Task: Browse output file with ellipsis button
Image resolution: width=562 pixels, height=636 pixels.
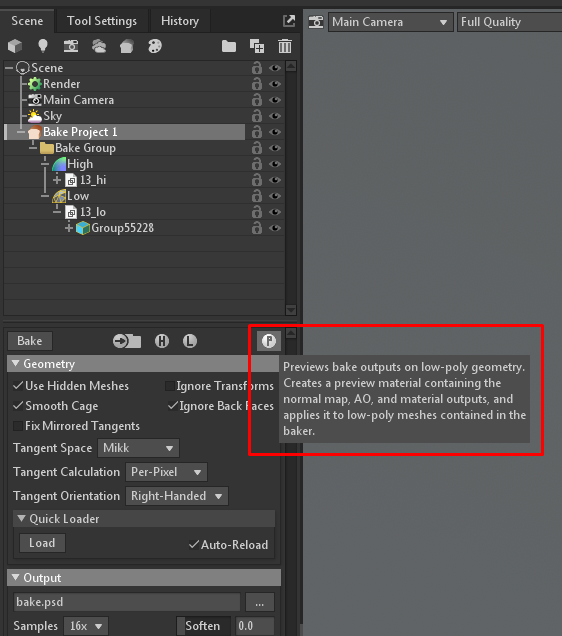Action: [260, 602]
